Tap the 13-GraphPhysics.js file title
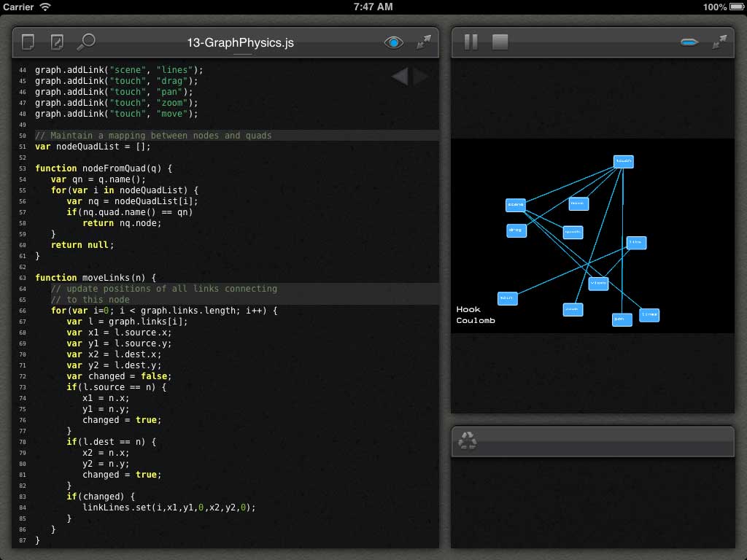 click(241, 43)
